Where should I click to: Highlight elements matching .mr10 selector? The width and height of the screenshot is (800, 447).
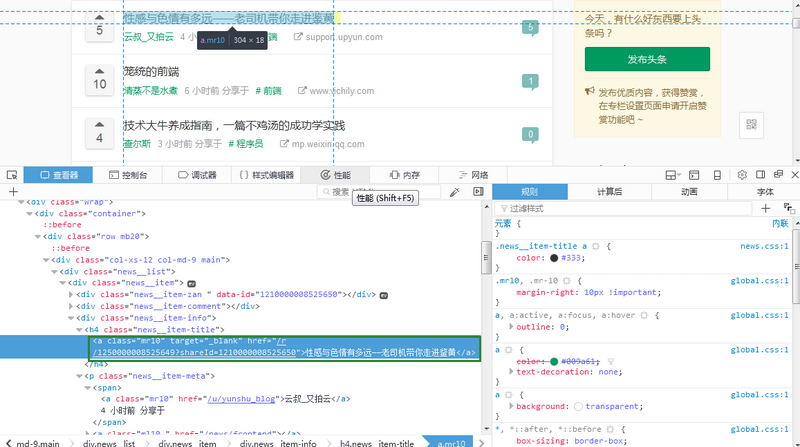pyautogui.click(x=566, y=281)
